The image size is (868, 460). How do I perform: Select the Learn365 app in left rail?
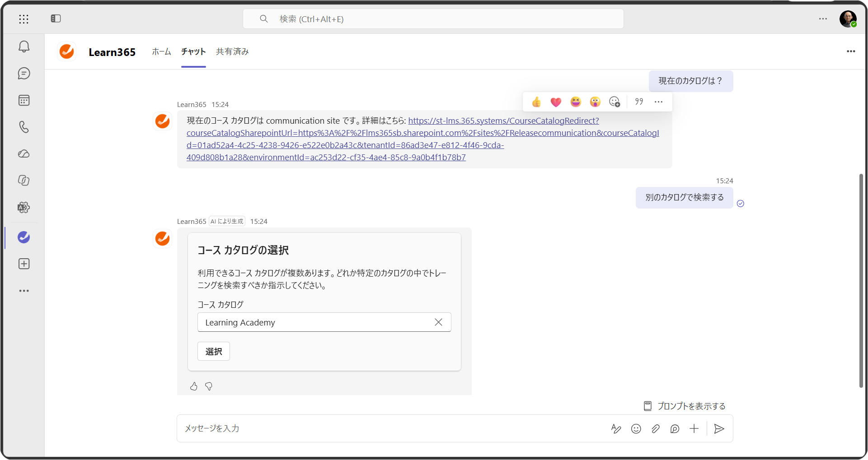(x=24, y=237)
